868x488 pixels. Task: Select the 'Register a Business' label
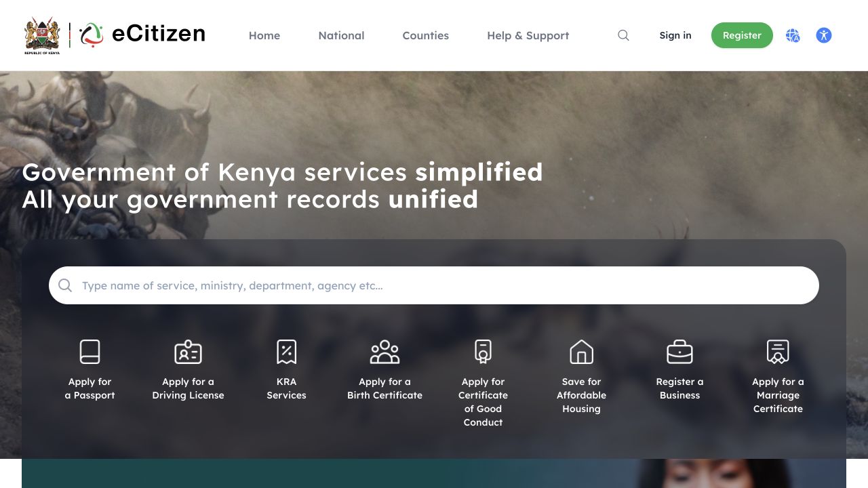pyautogui.click(x=679, y=388)
